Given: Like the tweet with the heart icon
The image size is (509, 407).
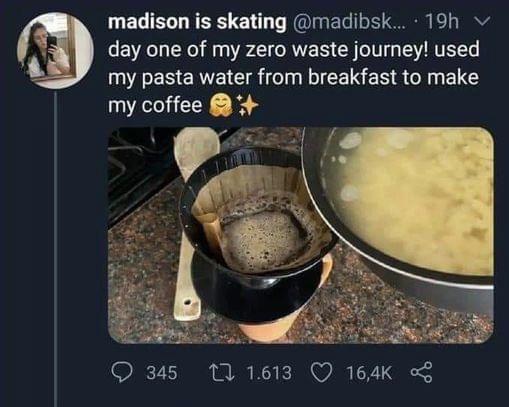Looking at the screenshot, I should (321, 372).
